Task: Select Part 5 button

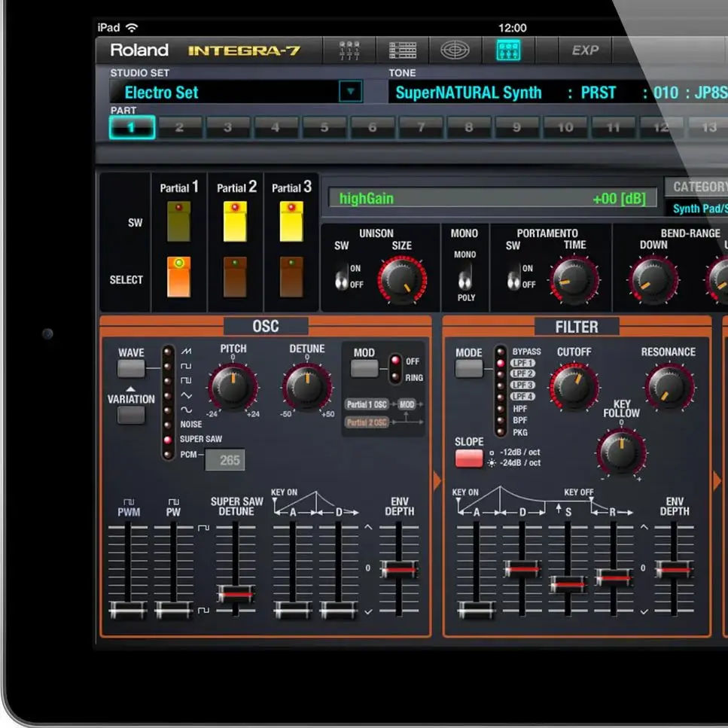Action: 324,127
